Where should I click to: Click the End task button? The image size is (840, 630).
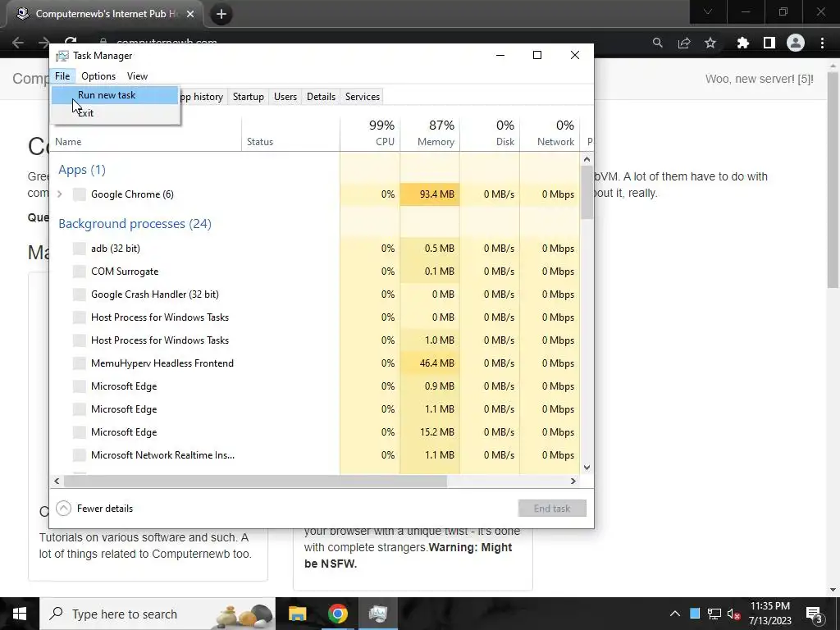pos(552,509)
